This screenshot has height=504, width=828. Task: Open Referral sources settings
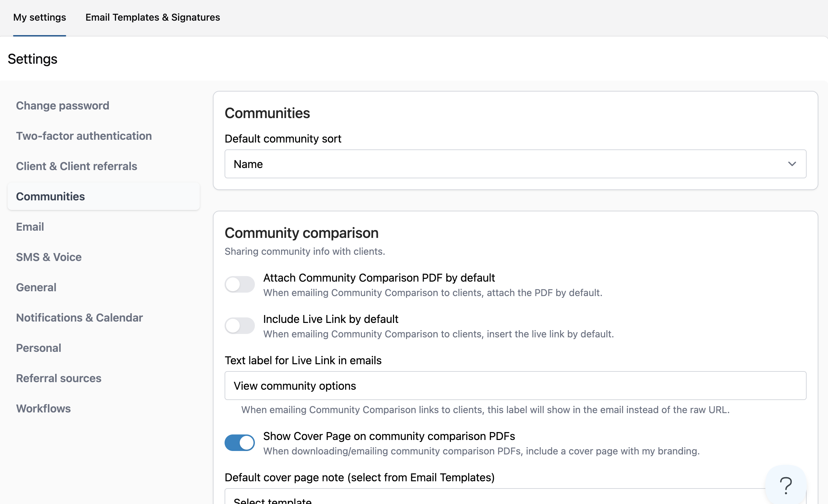(x=59, y=378)
